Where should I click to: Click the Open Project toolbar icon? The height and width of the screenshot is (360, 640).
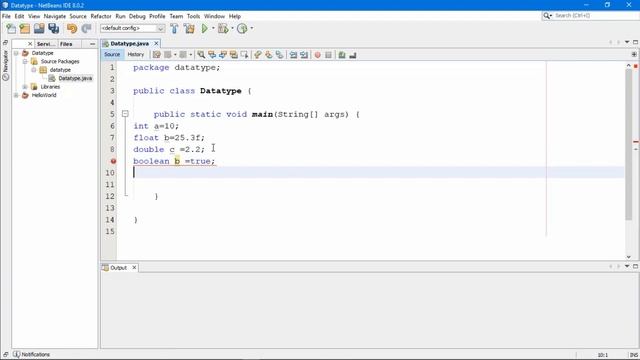click(x=39, y=28)
